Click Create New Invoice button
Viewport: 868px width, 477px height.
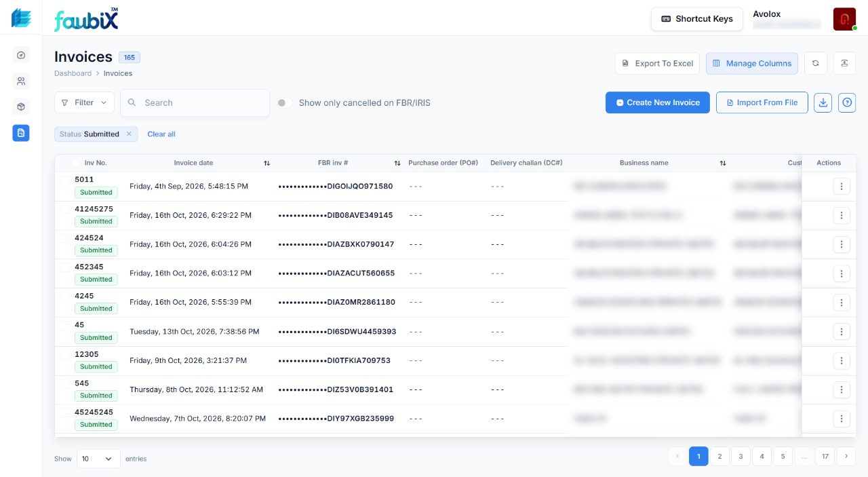(658, 102)
